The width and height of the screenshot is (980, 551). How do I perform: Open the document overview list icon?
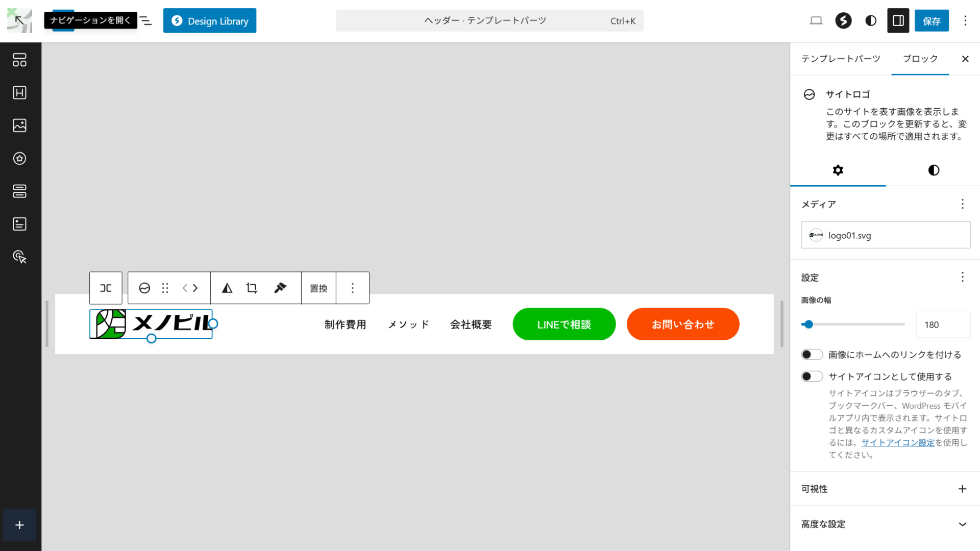point(146,21)
